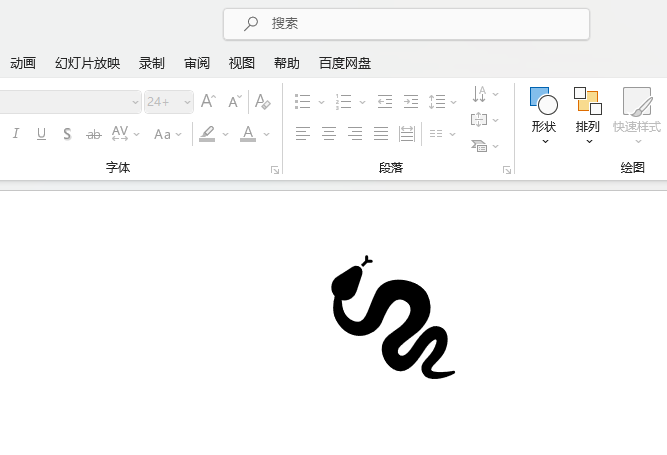Screen dimensions: 667x455
Task: Justify text alignment
Action: (x=381, y=134)
